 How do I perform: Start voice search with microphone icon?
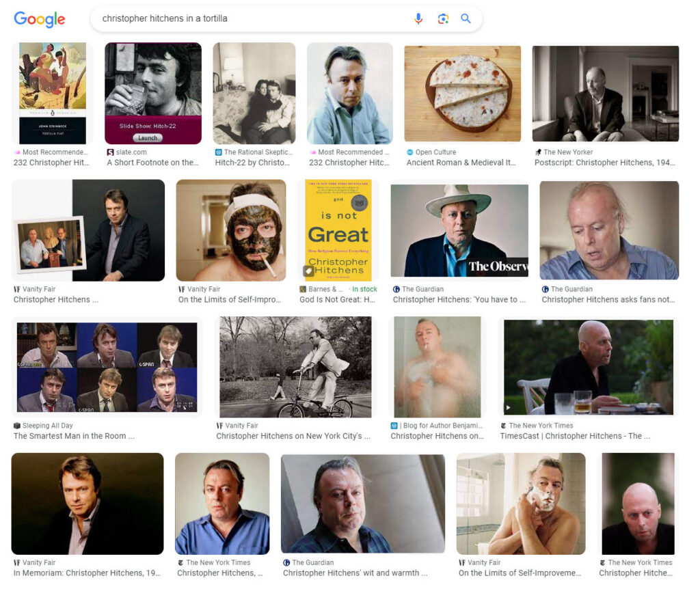click(x=418, y=18)
